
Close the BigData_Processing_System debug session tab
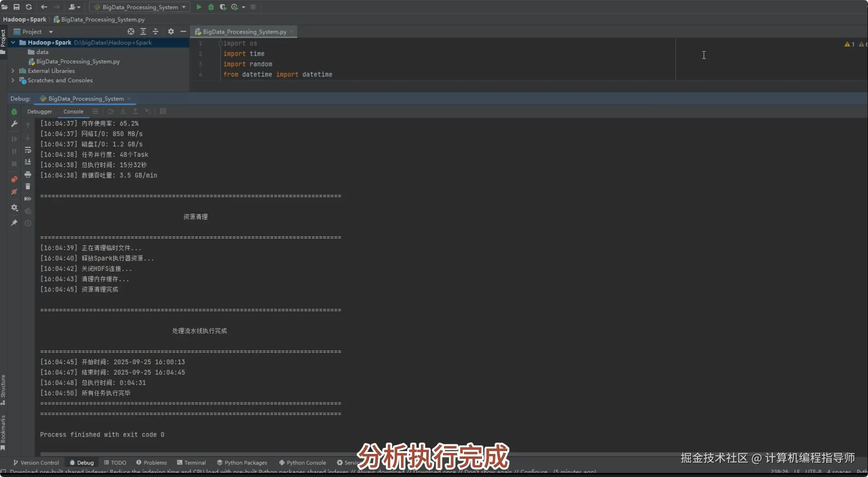tap(129, 99)
